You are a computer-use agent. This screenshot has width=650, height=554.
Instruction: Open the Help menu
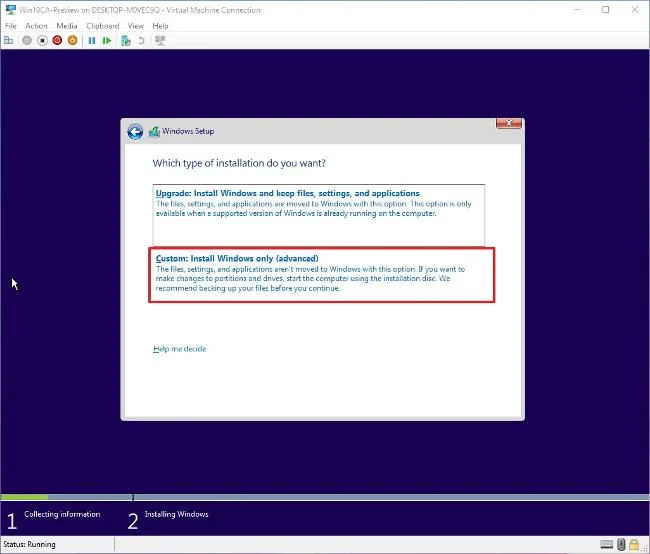tap(160, 26)
